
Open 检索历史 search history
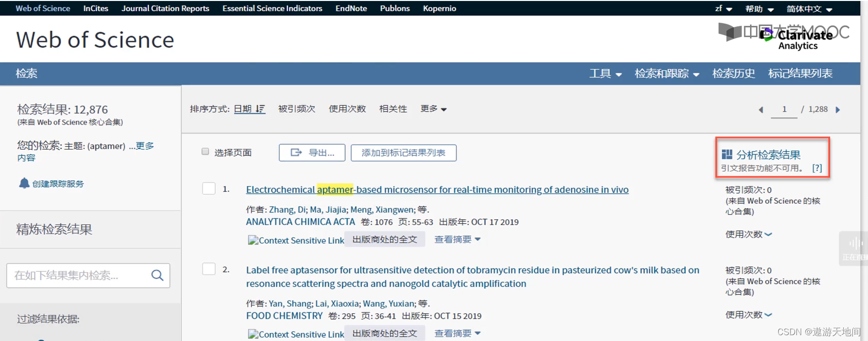pos(734,74)
